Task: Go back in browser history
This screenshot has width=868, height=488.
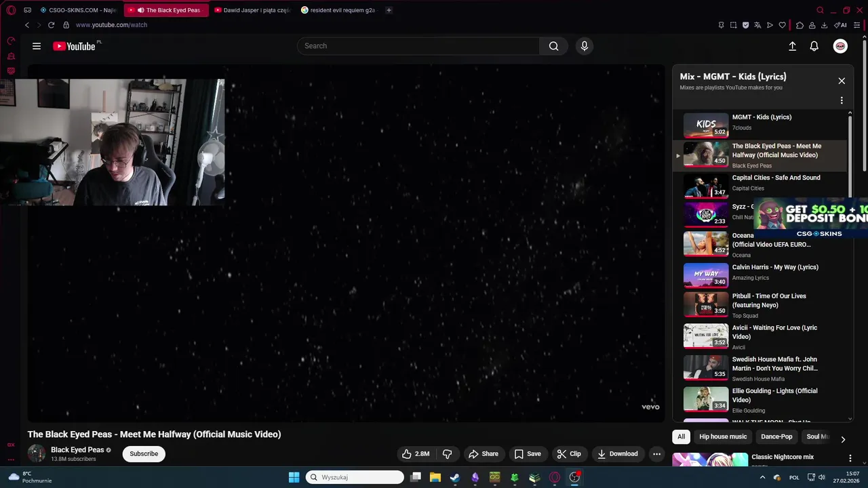Action: click(x=27, y=25)
